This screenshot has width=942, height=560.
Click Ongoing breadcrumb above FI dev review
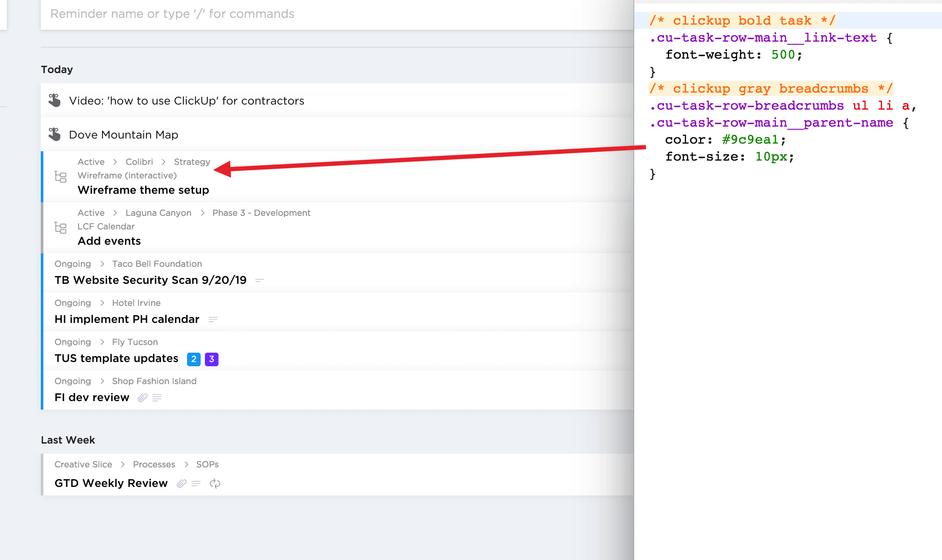coord(73,381)
